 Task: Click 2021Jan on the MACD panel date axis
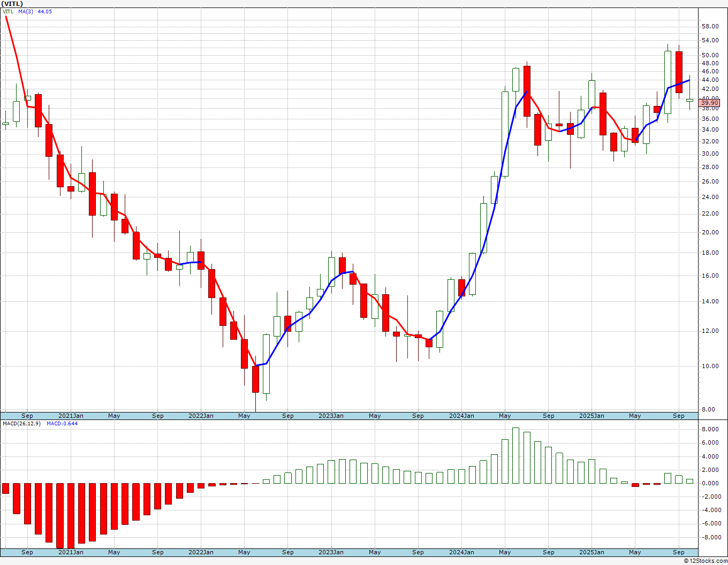pos(71,552)
